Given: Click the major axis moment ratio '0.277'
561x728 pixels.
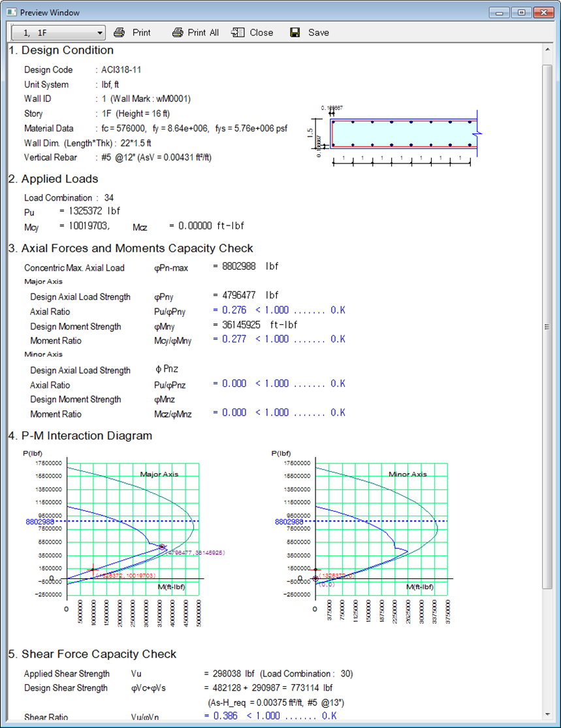Looking at the screenshot, I should (x=234, y=339).
